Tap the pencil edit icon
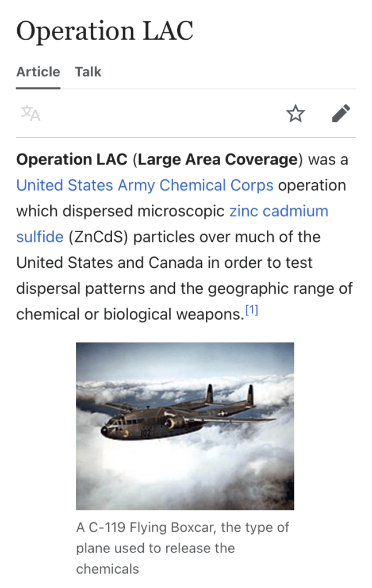 point(341,114)
